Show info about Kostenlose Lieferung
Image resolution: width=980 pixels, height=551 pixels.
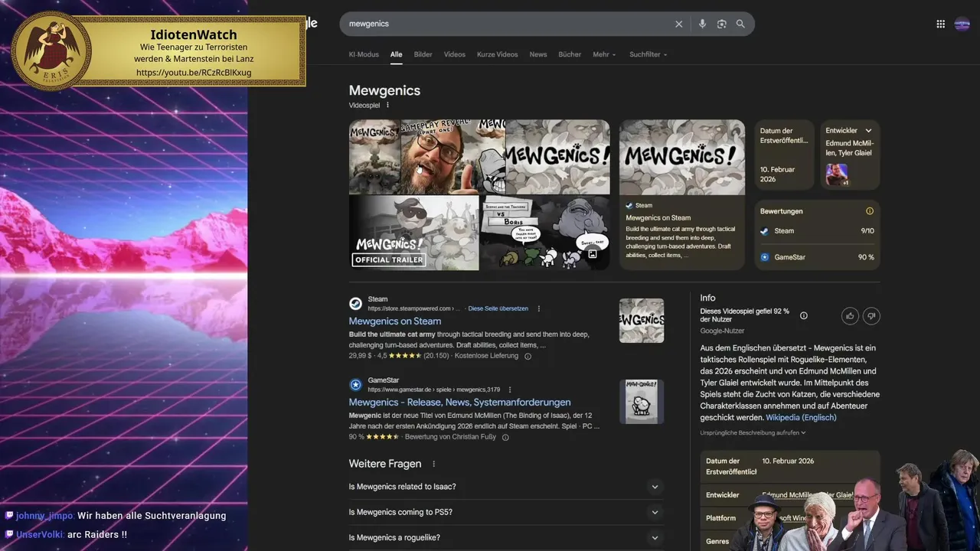[x=528, y=356]
